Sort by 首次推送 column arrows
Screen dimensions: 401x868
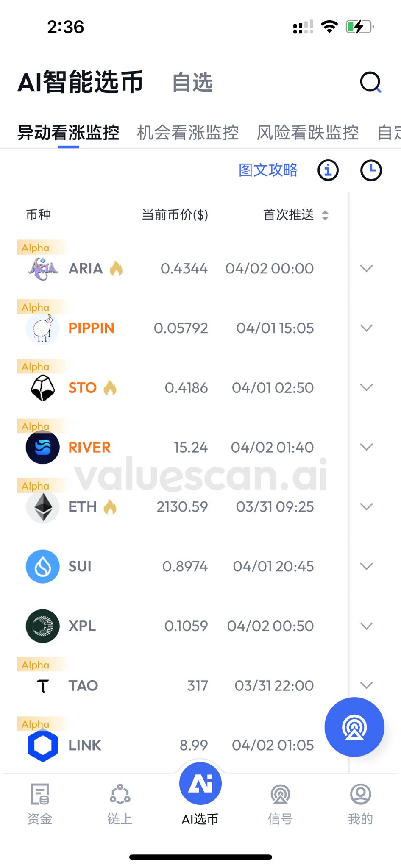325,215
